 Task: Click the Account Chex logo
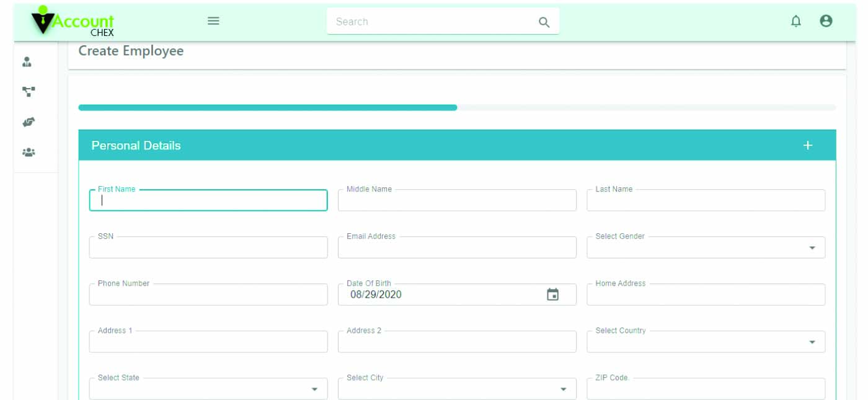click(x=73, y=23)
